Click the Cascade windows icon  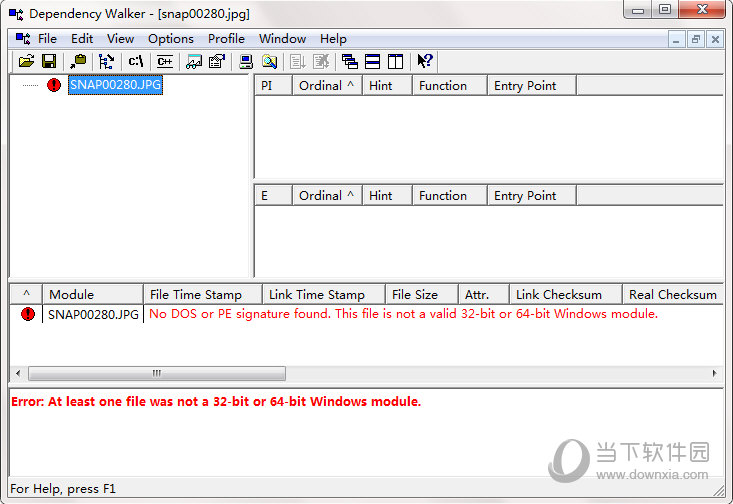(350, 61)
